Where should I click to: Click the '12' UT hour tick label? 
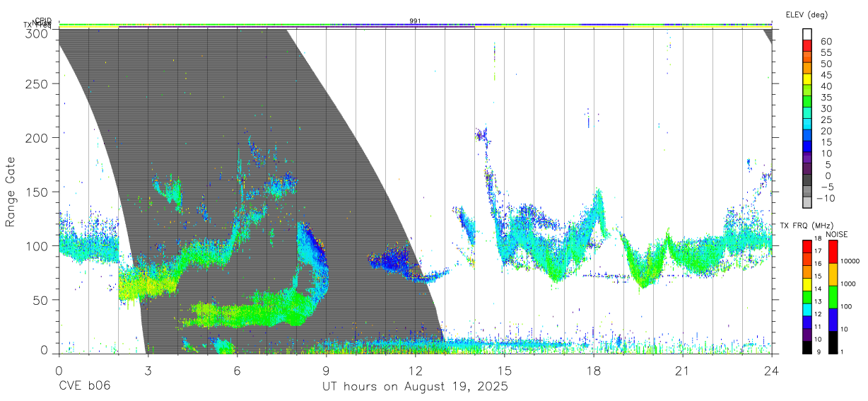(x=415, y=371)
